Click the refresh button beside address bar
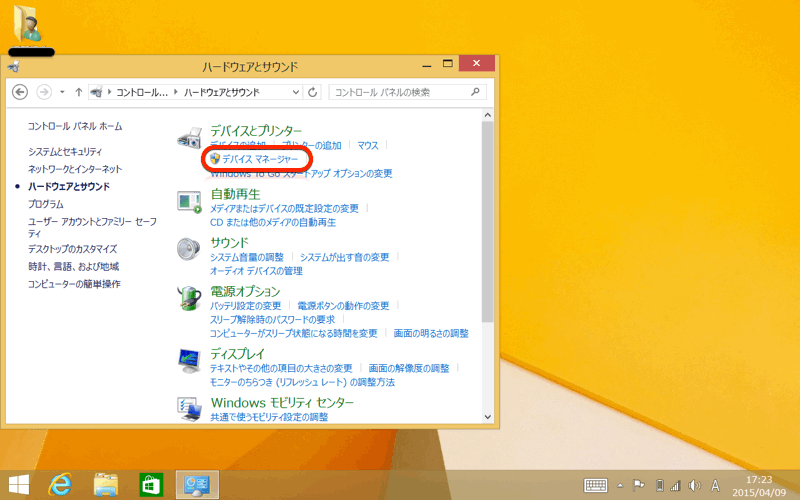The image size is (800, 500). pyautogui.click(x=313, y=92)
